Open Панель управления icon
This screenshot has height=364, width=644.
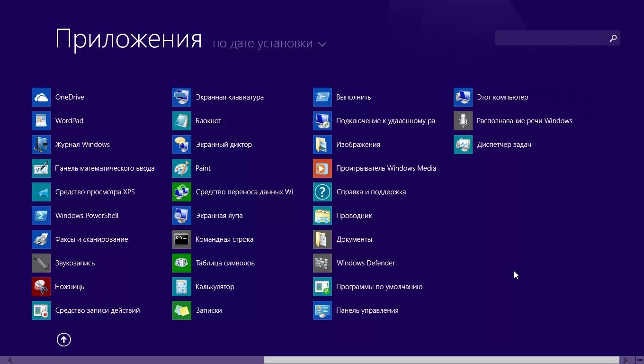(322, 310)
